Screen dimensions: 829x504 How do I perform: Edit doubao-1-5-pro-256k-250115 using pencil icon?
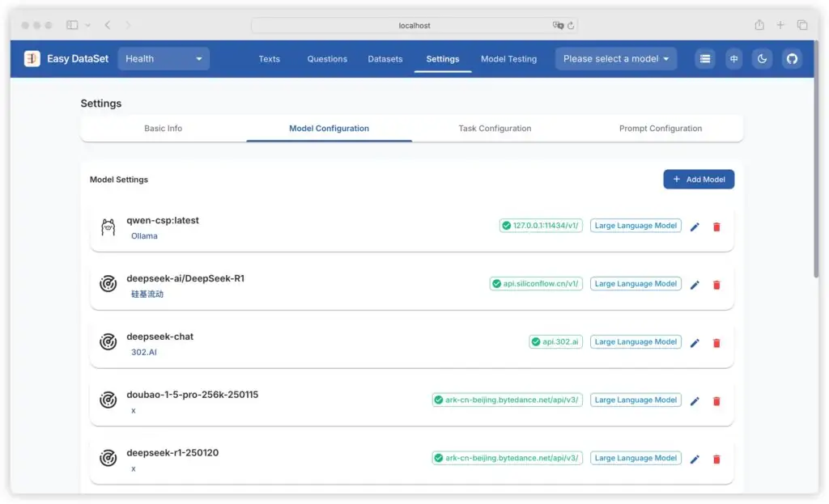(x=695, y=400)
